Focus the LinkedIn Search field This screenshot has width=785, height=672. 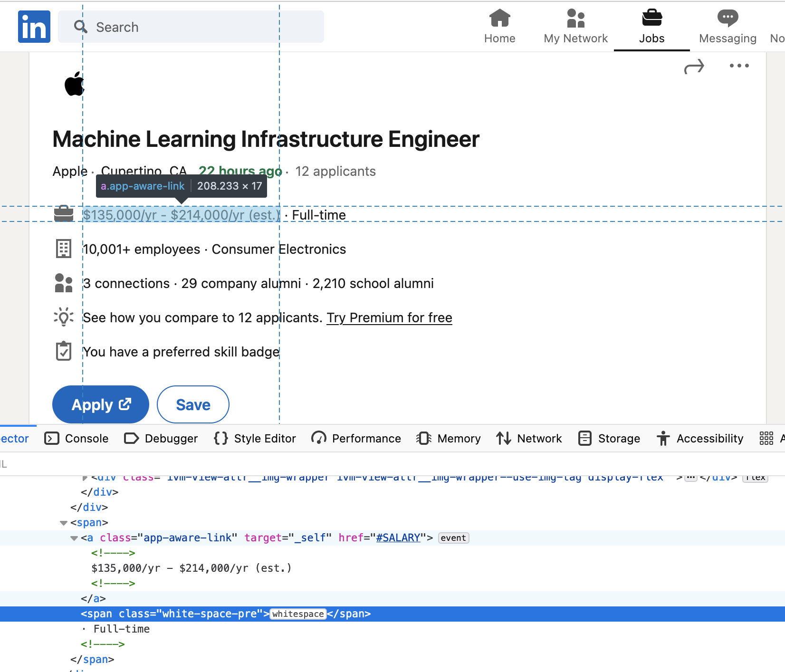(191, 27)
